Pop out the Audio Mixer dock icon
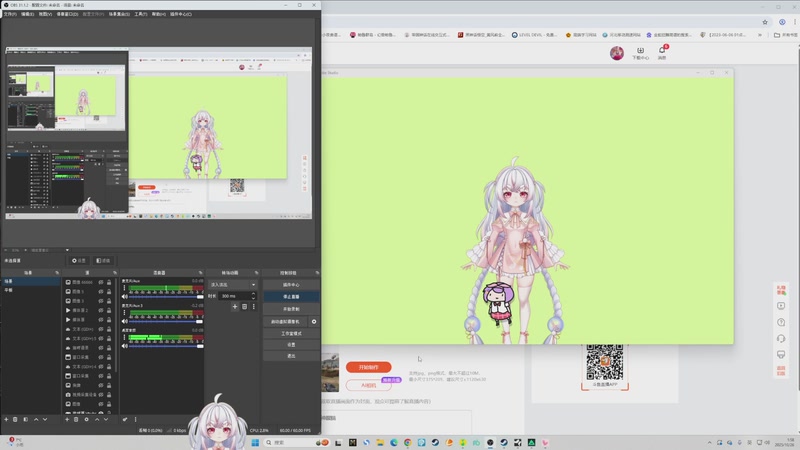The image size is (800, 450). pos(201,273)
